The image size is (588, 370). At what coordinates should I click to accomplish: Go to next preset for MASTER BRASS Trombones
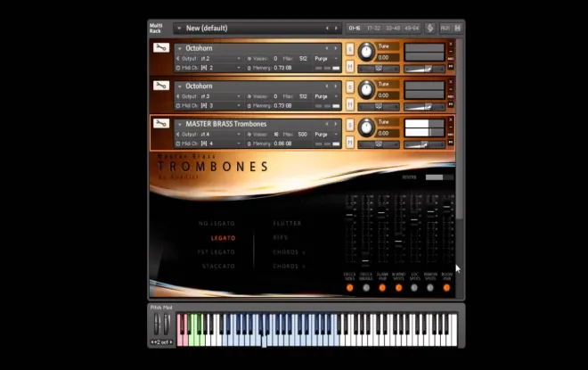point(336,124)
